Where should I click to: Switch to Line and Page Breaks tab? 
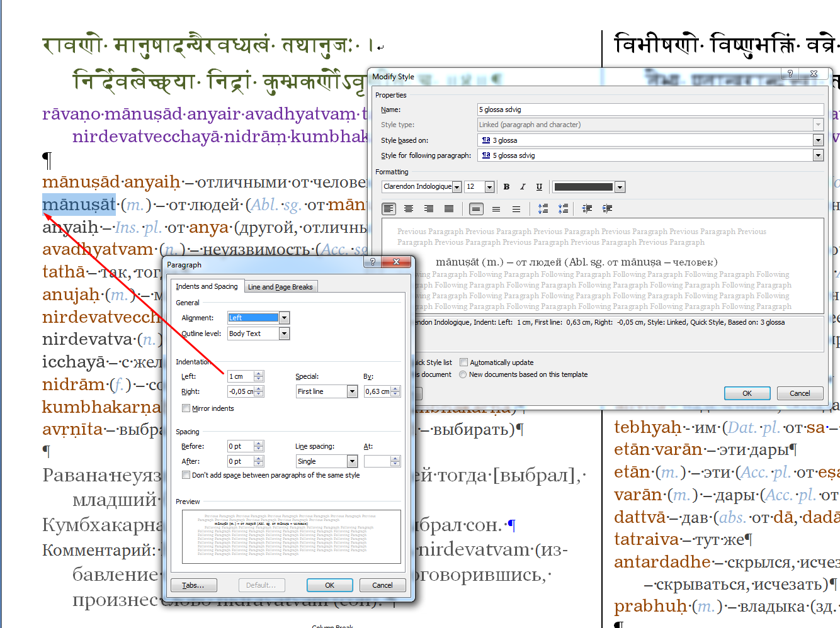[280, 287]
